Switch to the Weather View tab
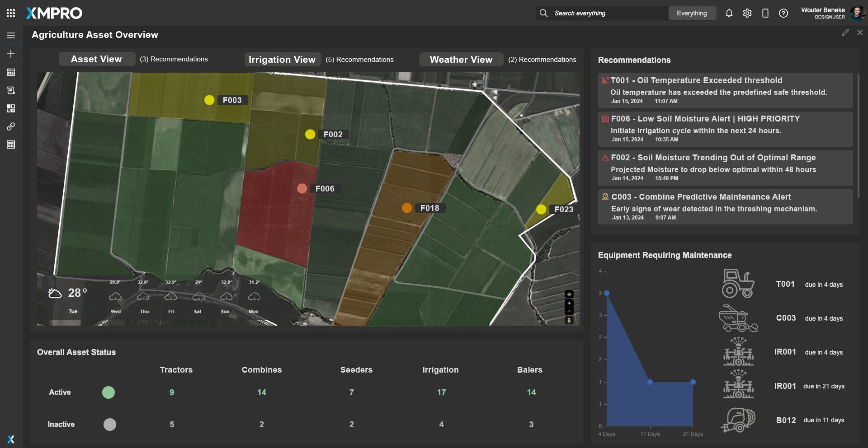The height and width of the screenshot is (448, 868). tap(461, 60)
